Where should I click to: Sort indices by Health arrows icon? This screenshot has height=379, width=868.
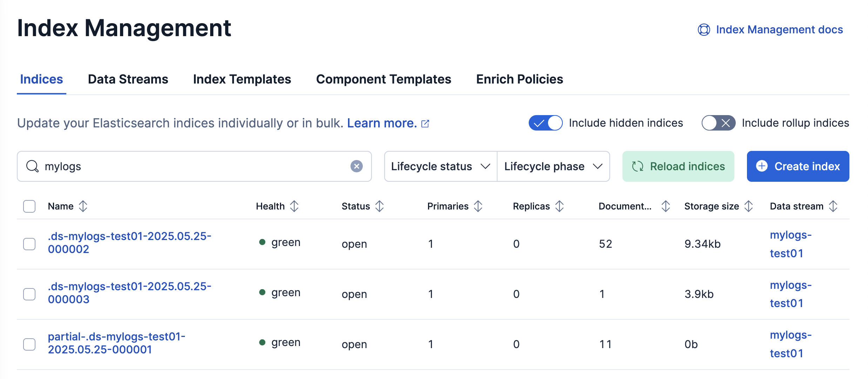click(294, 206)
